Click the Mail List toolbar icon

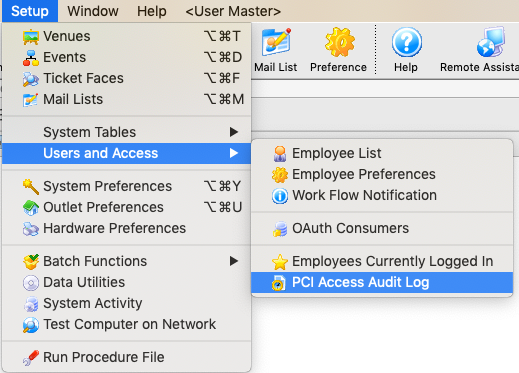(x=276, y=43)
